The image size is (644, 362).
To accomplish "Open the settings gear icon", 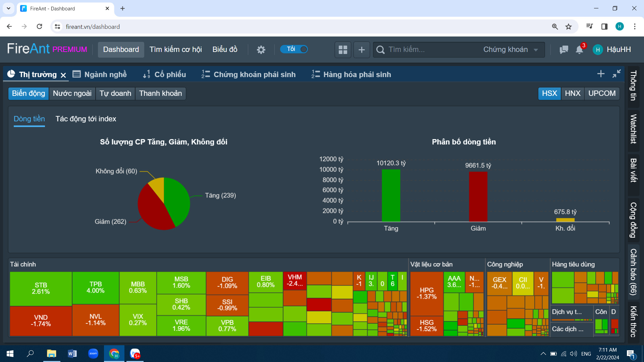I will click(x=261, y=50).
